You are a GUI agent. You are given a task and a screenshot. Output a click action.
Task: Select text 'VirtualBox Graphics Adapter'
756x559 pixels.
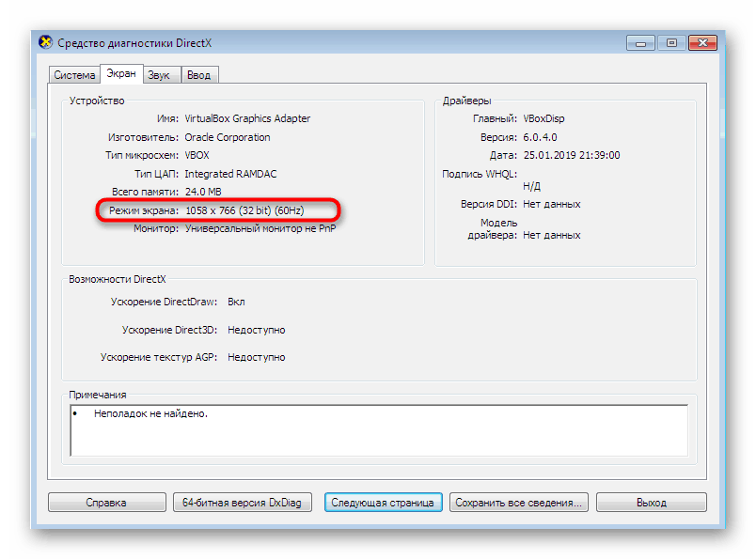coord(247,118)
